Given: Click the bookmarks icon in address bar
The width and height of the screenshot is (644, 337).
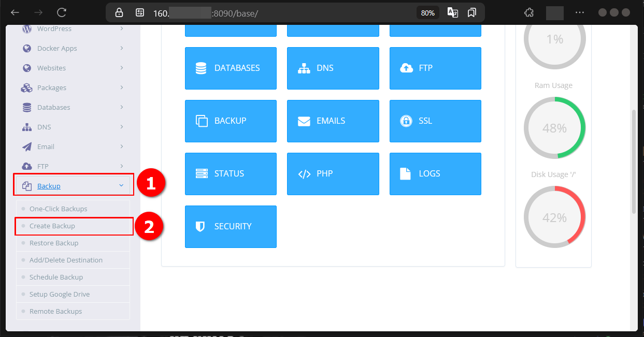Looking at the screenshot, I should click(471, 13).
